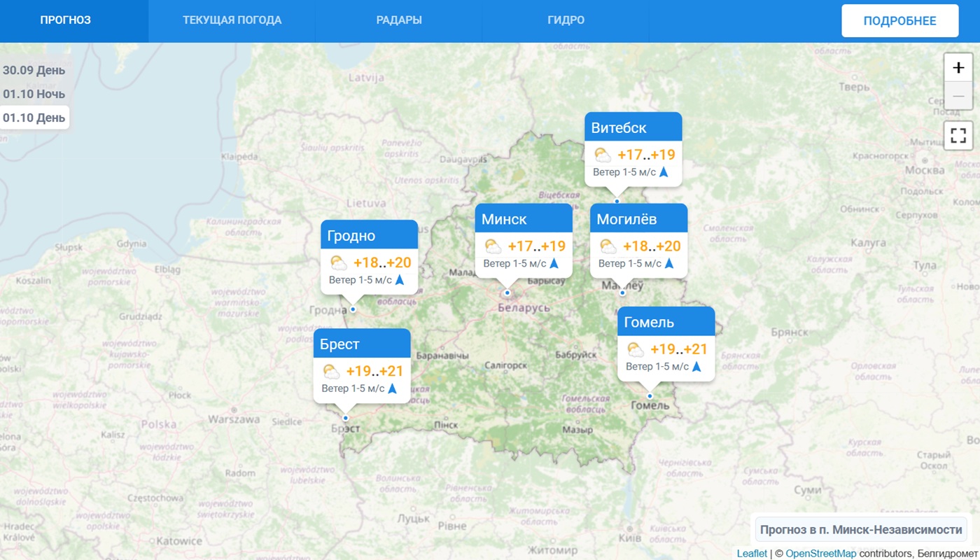Select forecast period 01.10 День

[34, 118]
